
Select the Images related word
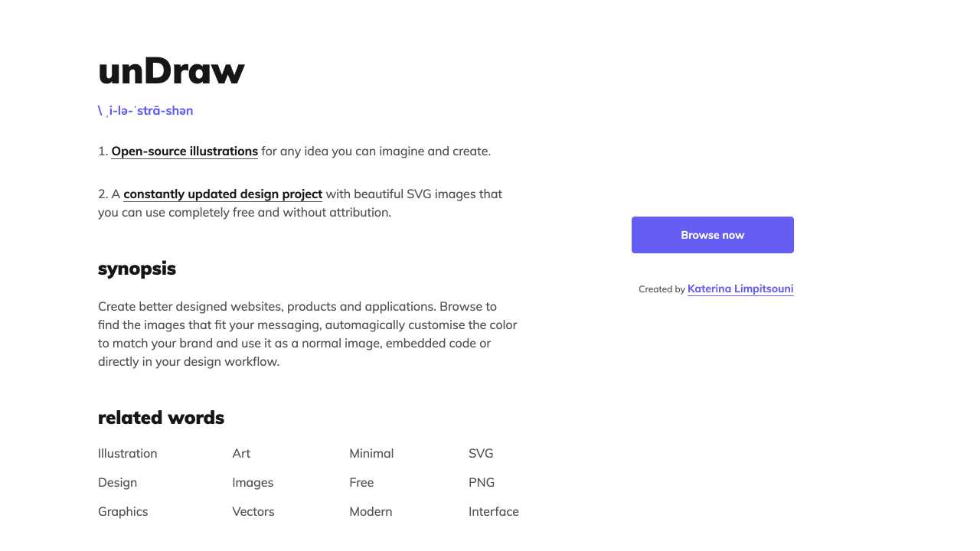click(x=253, y=482)
